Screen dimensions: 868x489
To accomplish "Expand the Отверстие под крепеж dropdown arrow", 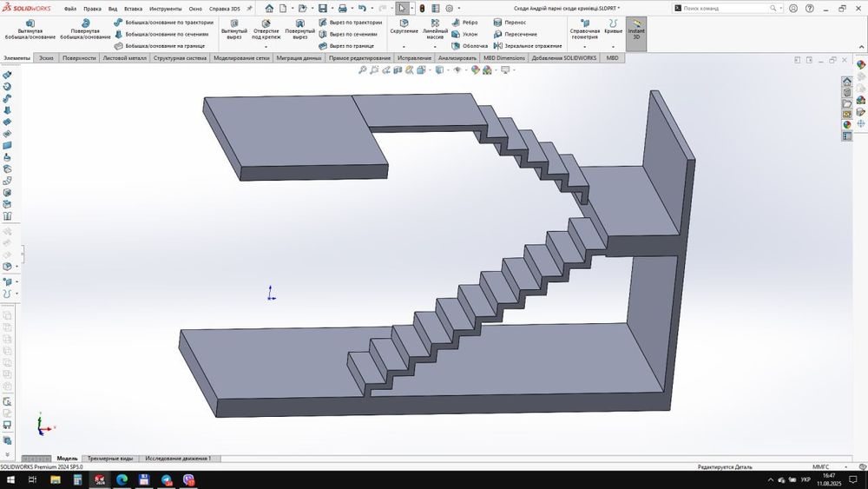I will (266, 47).
